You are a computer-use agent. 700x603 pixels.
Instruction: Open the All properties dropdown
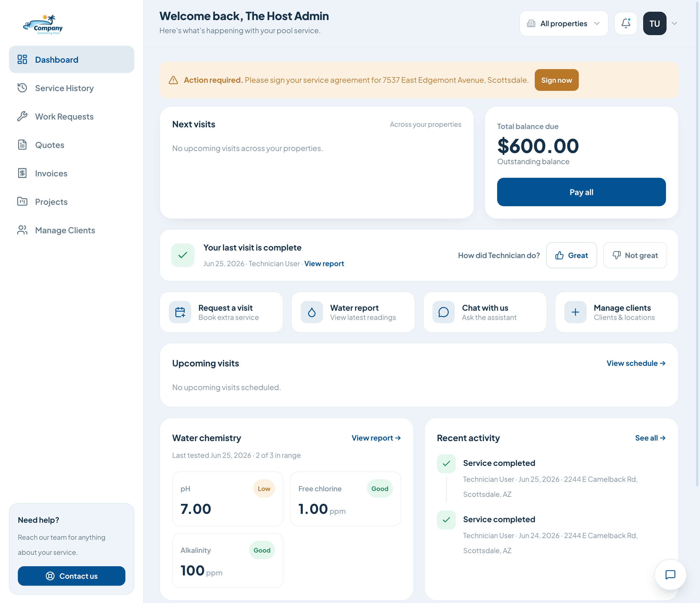[564, 23]
